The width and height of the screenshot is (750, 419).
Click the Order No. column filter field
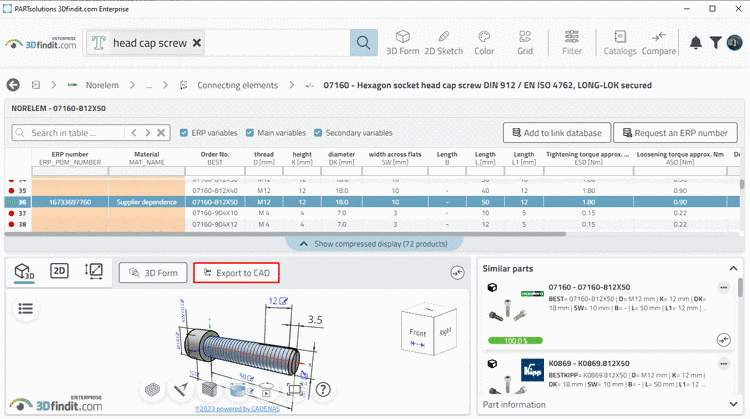point(214,171)
